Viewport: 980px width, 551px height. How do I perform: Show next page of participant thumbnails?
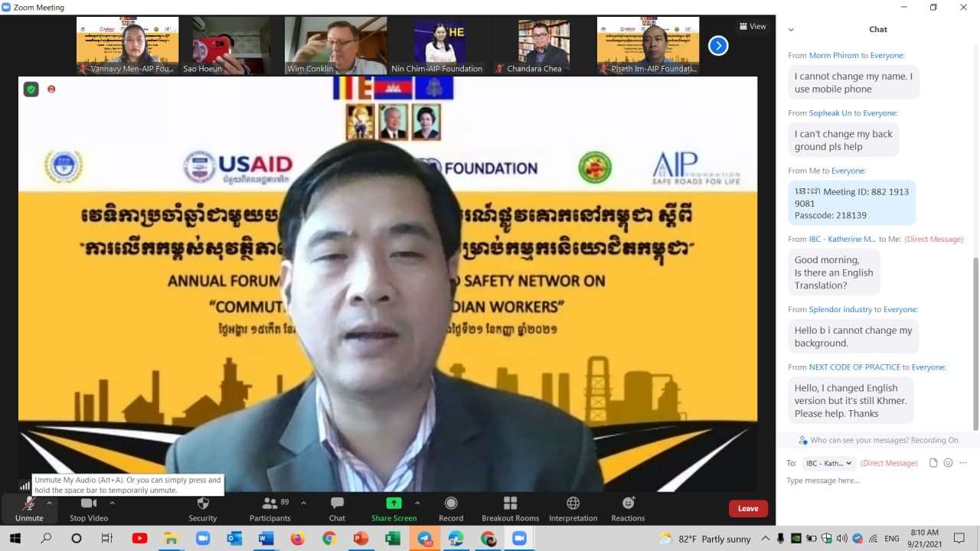[718, 46]
